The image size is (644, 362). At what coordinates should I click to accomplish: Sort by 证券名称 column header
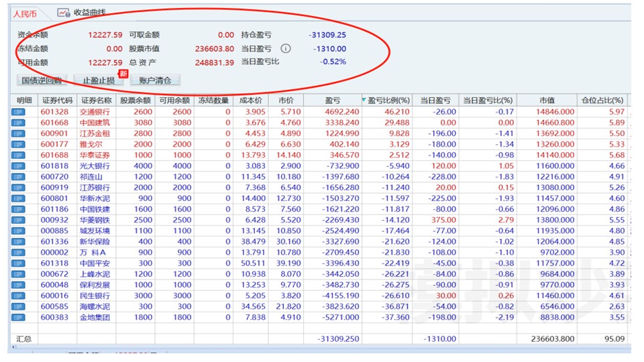point(96,100)
